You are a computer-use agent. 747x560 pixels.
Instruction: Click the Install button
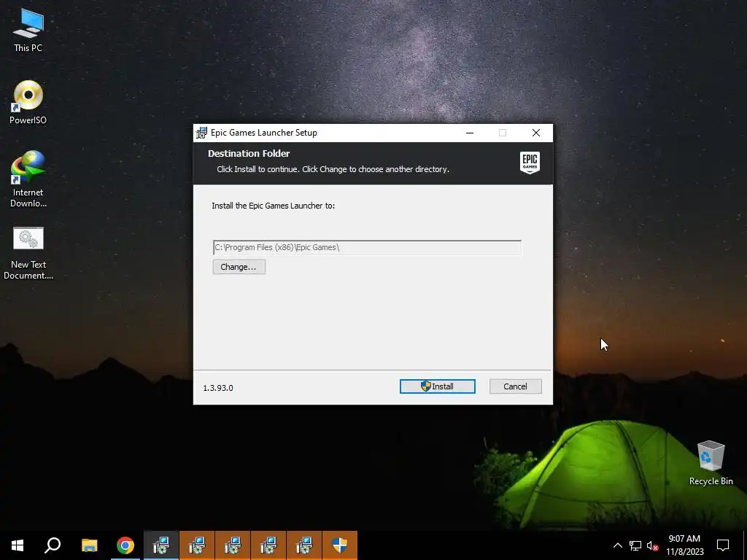438,386
